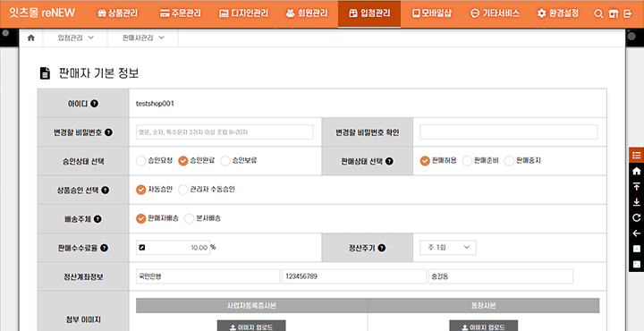This screenshot has width=644, height=331.
Task: Select 승인요청 approval status
Action: coord(141,161)
